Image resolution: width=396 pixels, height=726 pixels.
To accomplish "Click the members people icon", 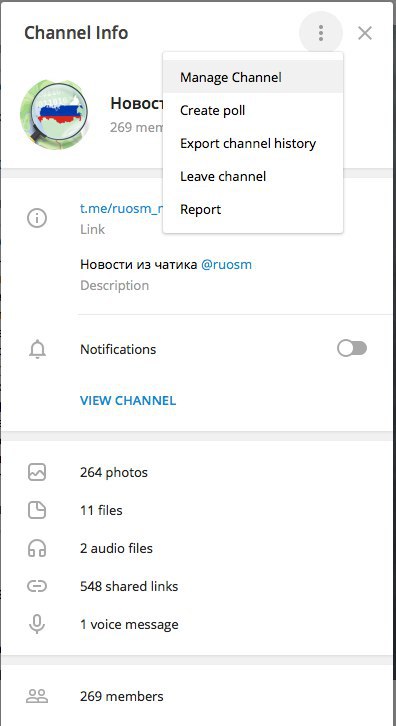I will (37, 696).
